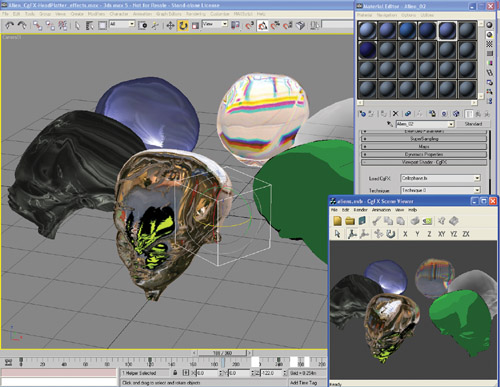Click the Z coordinate field showing -122.0
This screenshot has height=387, width=500.
pyautogui.click(x=271, y=373)
